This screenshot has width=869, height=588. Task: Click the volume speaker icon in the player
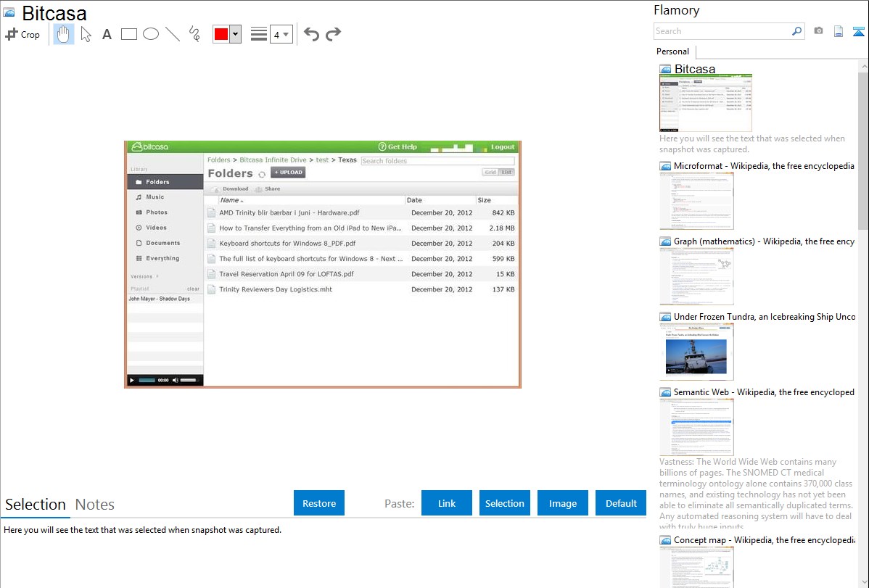[x=175, y=380]
